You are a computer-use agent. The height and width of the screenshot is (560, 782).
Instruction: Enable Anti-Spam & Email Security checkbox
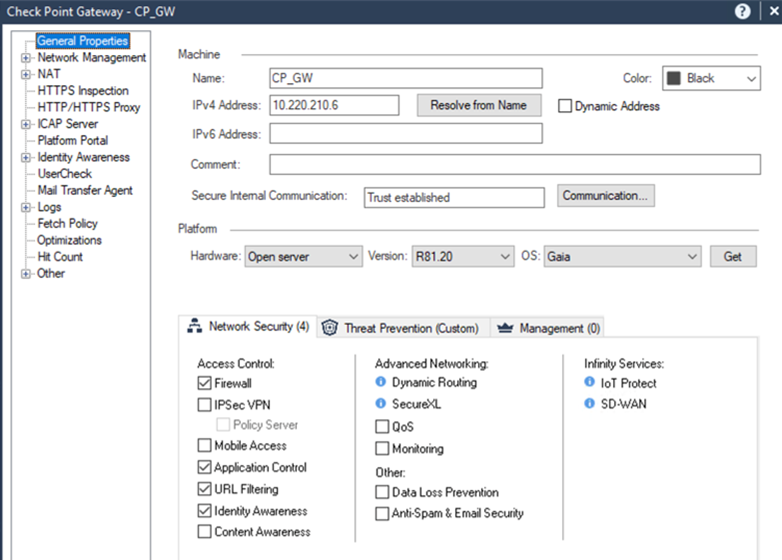pos(382,513)
